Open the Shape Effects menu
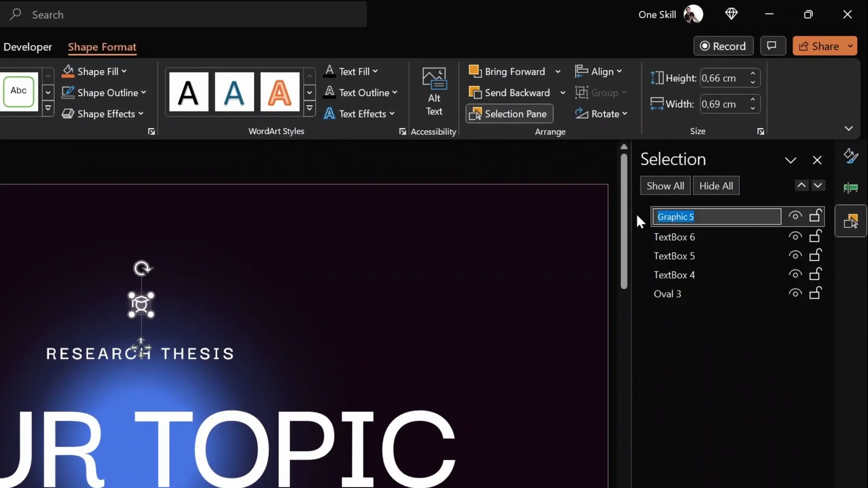868x488 pixels. pyautogui.click(x=103, y=114)
